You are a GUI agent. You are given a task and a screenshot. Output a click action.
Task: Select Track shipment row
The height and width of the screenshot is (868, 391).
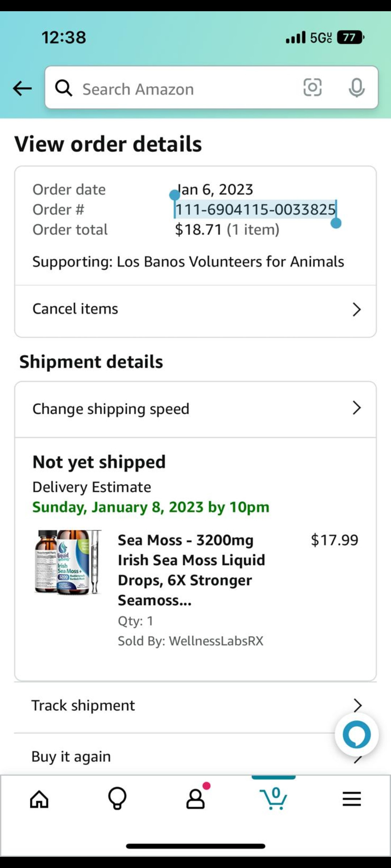point(83,706)
